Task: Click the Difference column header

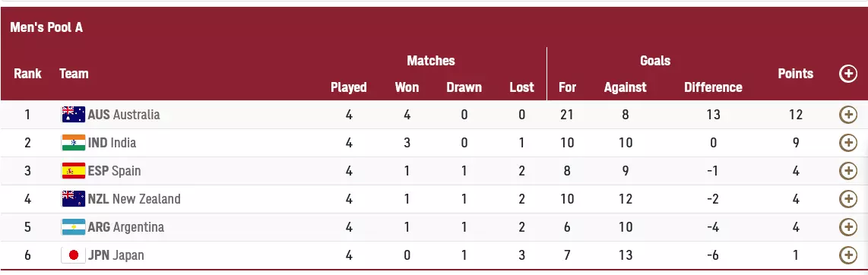Action: click(x=713, y=87)
